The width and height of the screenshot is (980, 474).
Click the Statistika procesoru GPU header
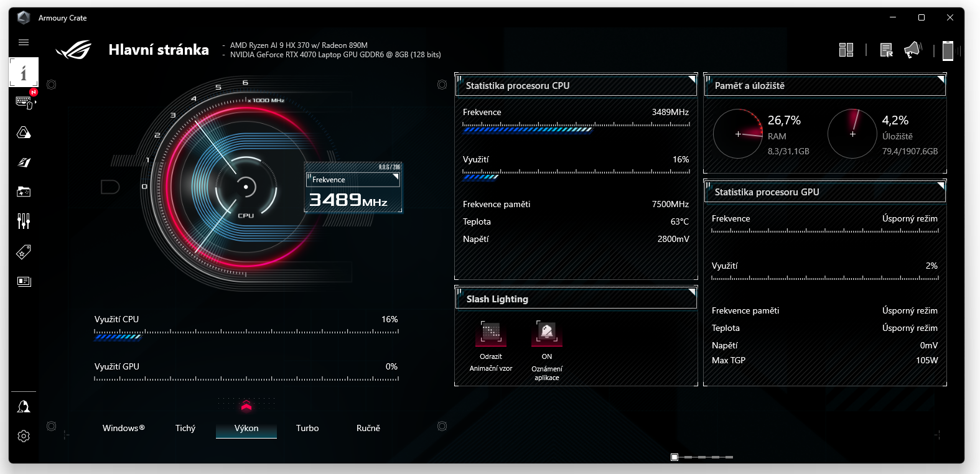pyautogui.click(x=824, y=192)
